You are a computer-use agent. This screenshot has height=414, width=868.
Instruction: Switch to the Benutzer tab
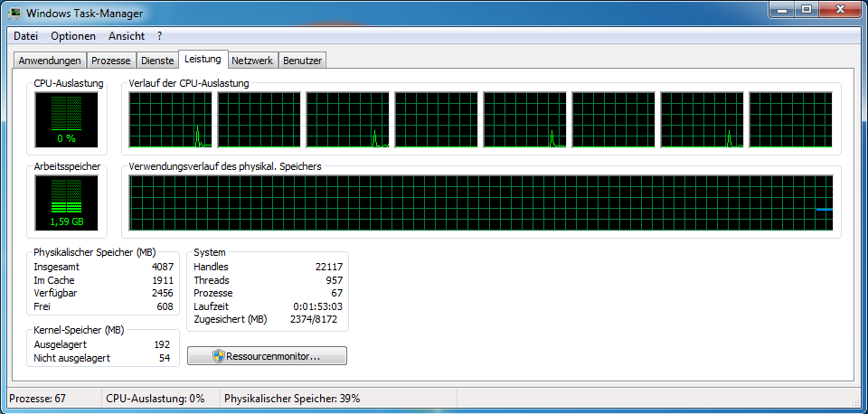coord(302,61)
